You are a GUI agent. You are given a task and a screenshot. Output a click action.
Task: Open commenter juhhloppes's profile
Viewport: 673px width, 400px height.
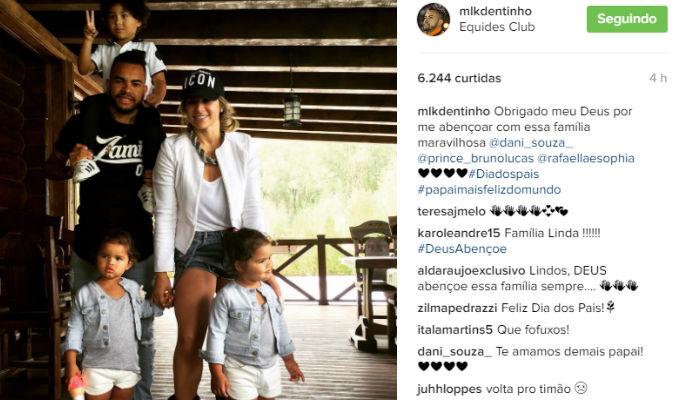click(450, 389)
